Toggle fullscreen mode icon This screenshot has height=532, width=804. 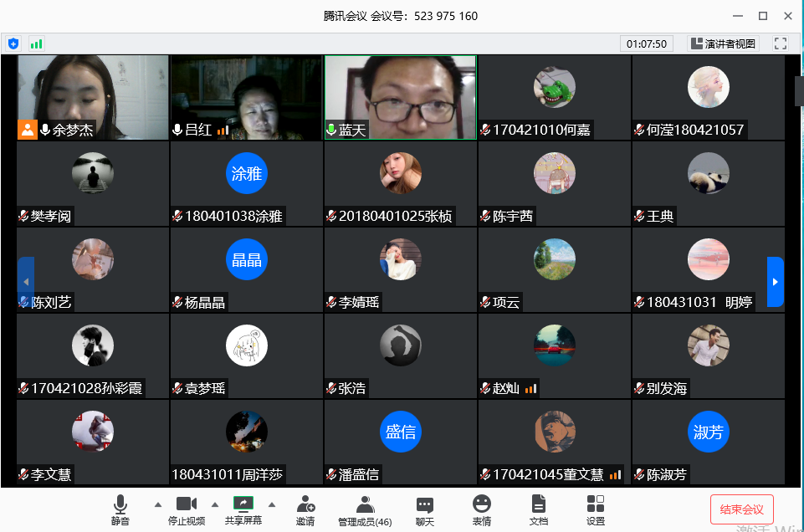pos(781,43)
